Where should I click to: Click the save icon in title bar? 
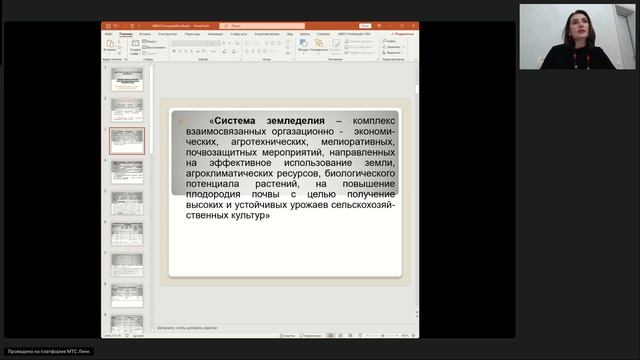click(x=108, y=26)
